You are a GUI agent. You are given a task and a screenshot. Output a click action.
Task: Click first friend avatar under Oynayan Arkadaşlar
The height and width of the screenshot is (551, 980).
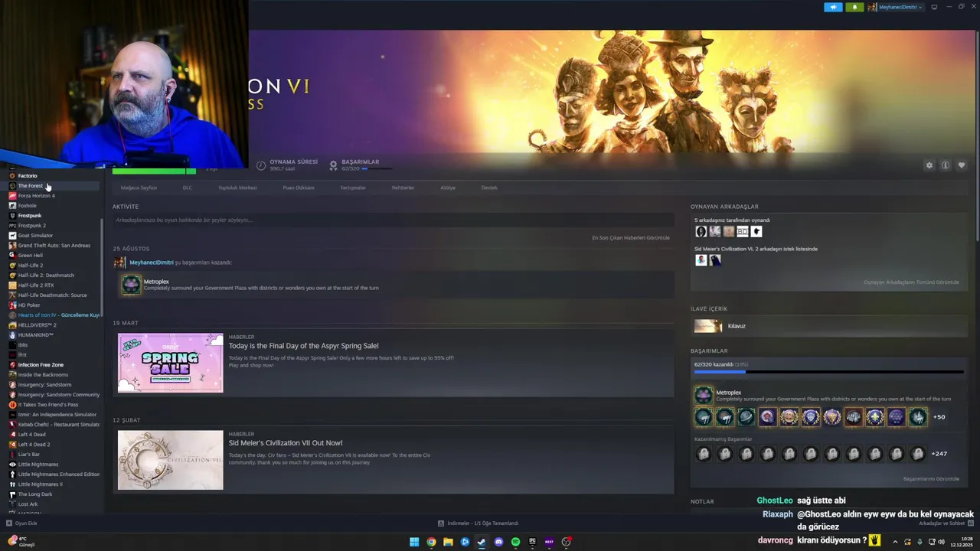701,232
